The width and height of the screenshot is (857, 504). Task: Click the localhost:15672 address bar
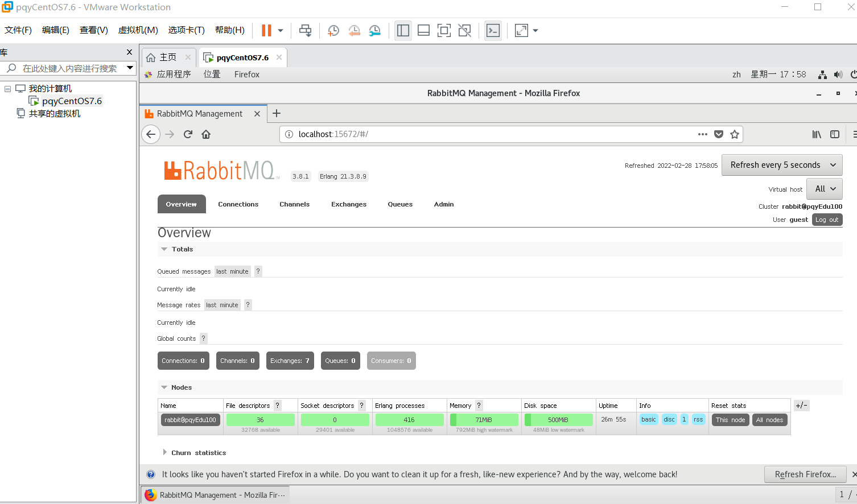[x=495, y=134]
